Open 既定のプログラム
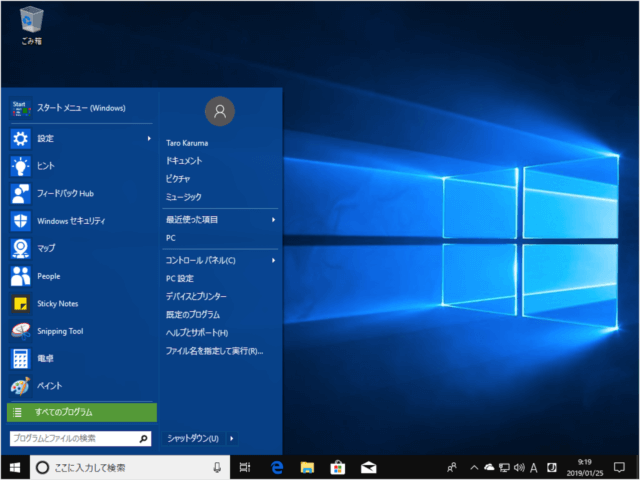640x480 pixels. (193, 314)
